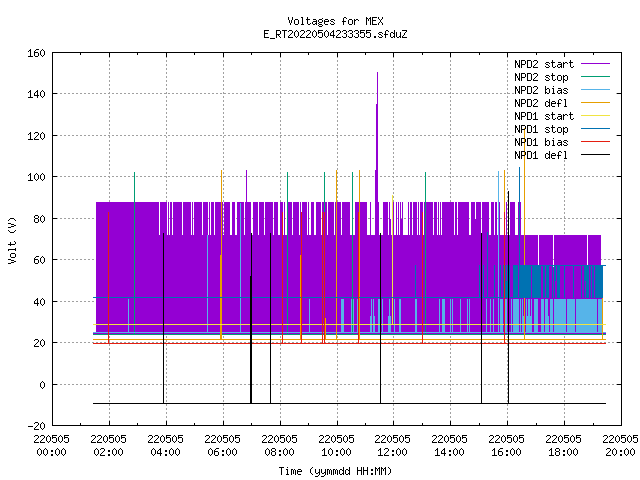Click the y-axis tick value "80"
Screen dimensions: 640x480
point(39,219)
